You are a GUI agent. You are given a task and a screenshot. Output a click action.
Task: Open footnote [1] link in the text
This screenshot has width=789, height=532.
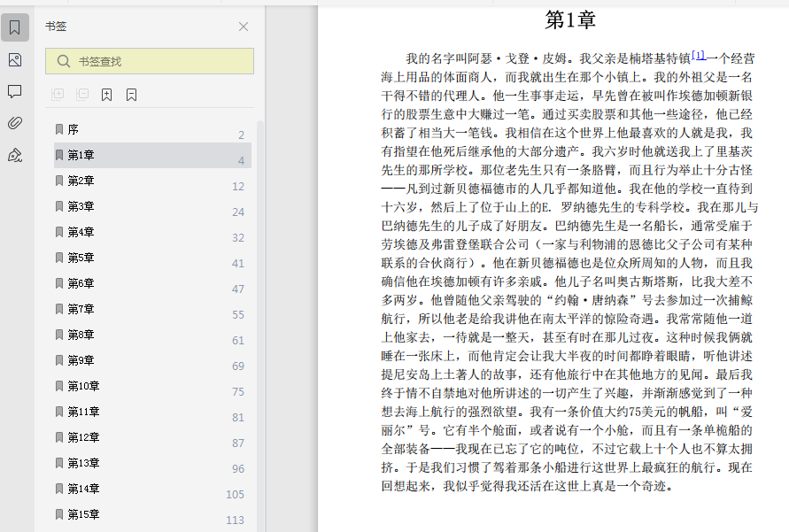tap(698, 55)
